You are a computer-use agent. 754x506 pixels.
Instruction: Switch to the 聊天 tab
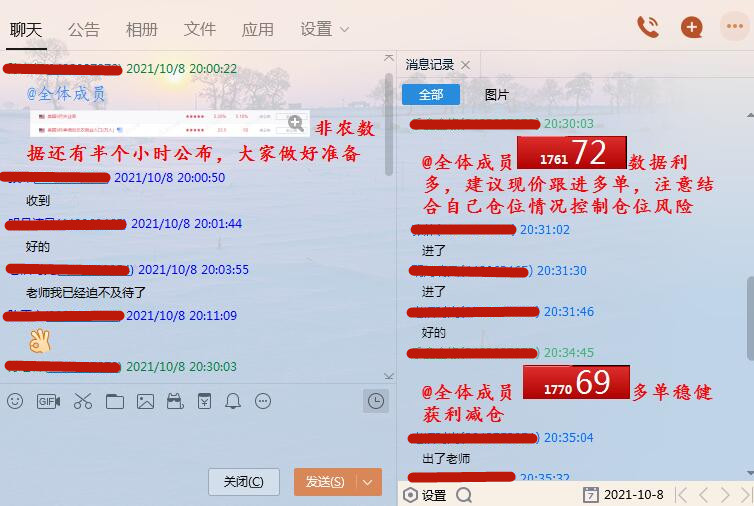click(26, 30)
